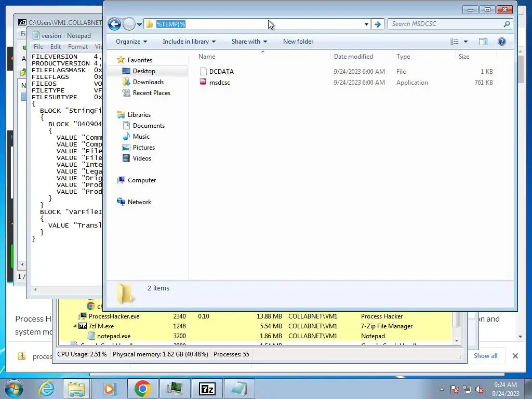The image size is (532, 399).
Task: Click Physical memory status entry
Action: point(160,354)
